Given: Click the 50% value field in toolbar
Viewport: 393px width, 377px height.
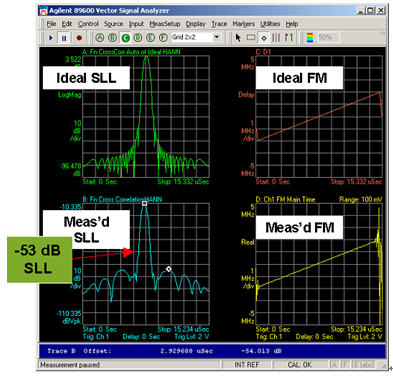Looking at the screenshot, I should (328, 37).
